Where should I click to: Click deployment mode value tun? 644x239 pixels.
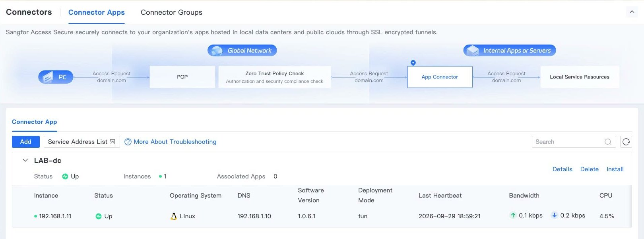(x=363, y=216)
